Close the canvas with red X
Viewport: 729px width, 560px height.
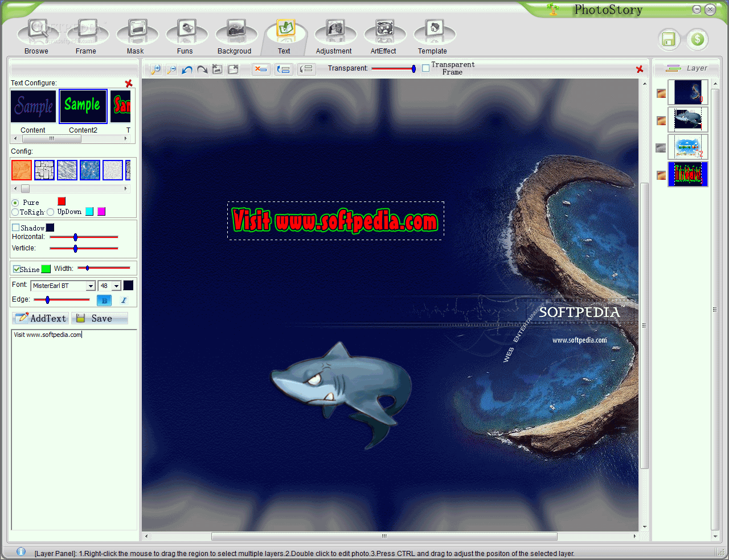pos(640,69)
